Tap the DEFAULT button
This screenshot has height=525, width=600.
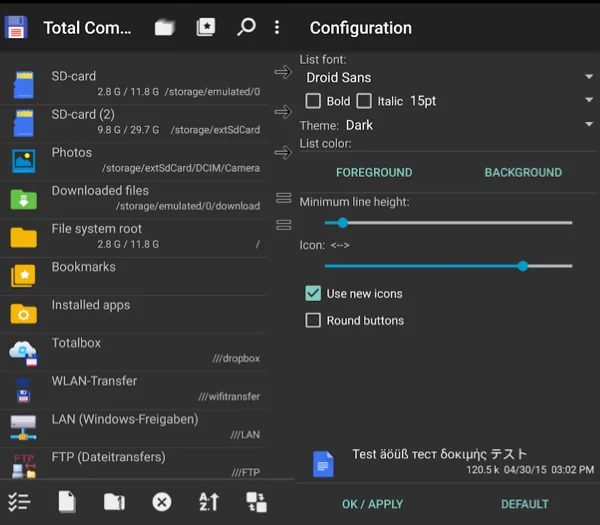(x=525, y=504)
